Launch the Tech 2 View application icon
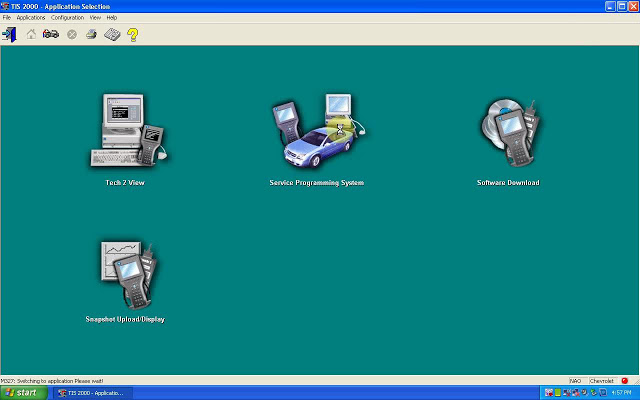The image size is (640, 400). [128, 130]
